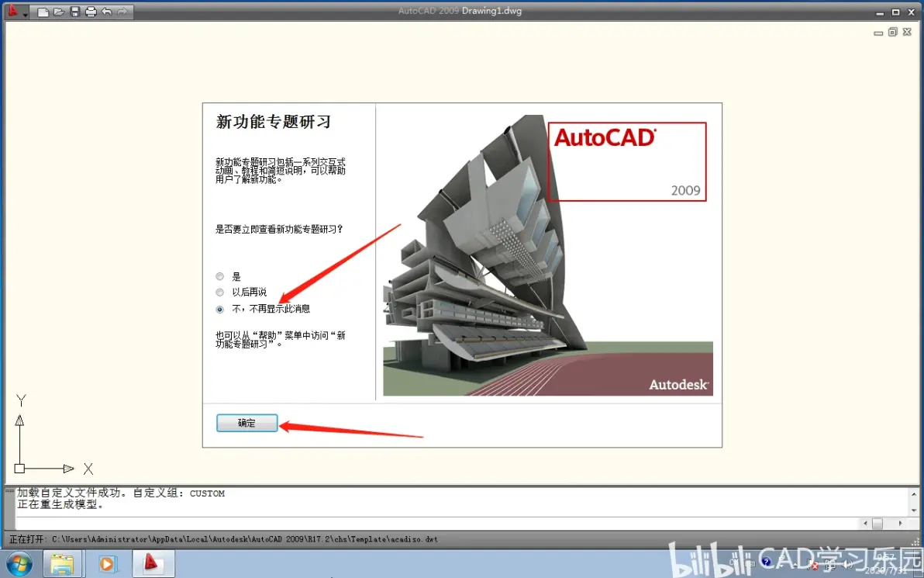
Task: Expand the application menu dropdown arrow
Action: pyautogui.click(x=26, y=15)
